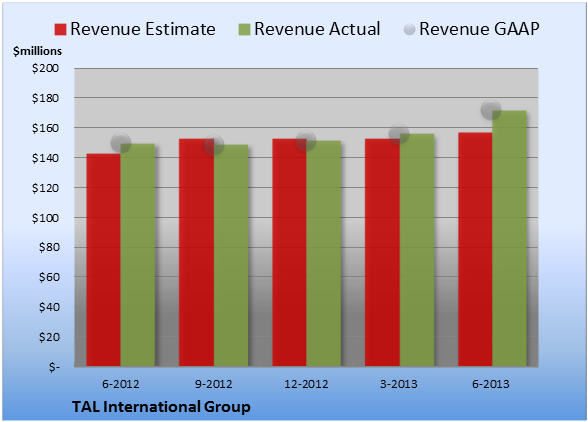
Task: Click the '6-2012' quarter label
Action: click(x=120, y=384)
